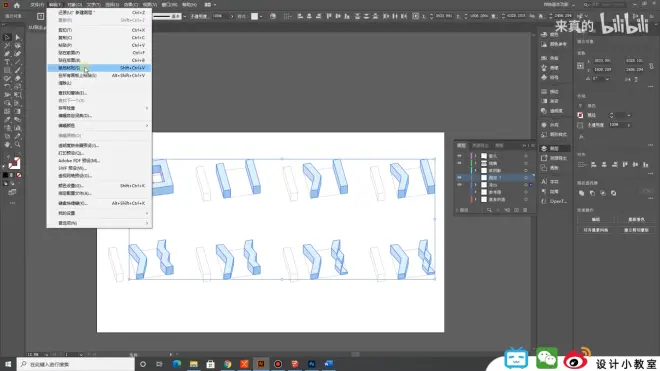The height and width of the screenshot is (371, 660).
Task: Select the Rectangle shape tool
Action: pos(7,70)
